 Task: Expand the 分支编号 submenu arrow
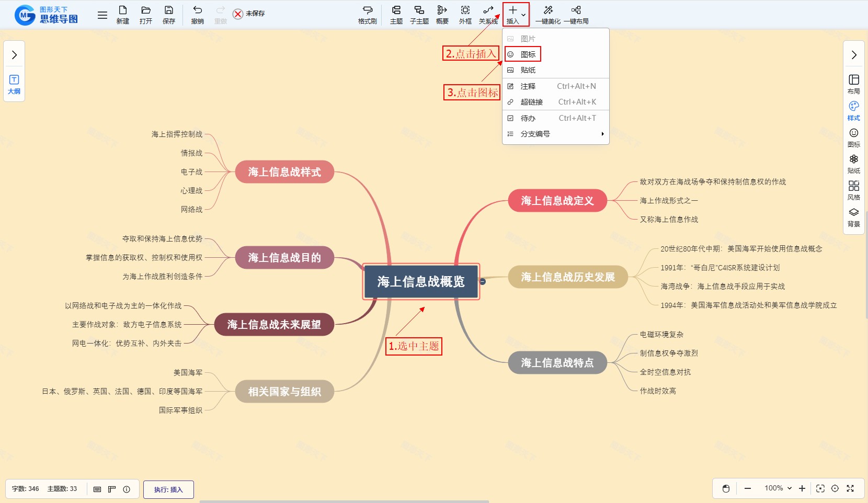[x=602, y=134]
